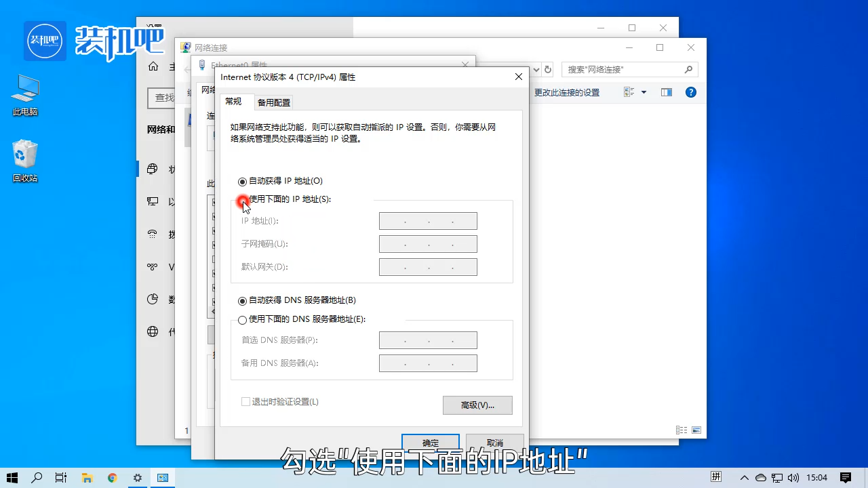This screenshot has width=868, height=488.
Task: Select 使用下面的 DNS 服务器地址 option
Action: pos(242,319)
